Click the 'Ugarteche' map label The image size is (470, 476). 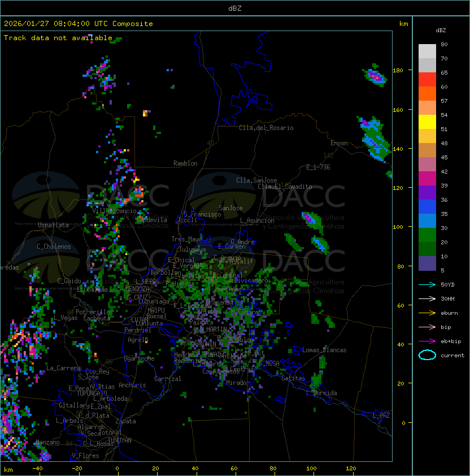139,358
